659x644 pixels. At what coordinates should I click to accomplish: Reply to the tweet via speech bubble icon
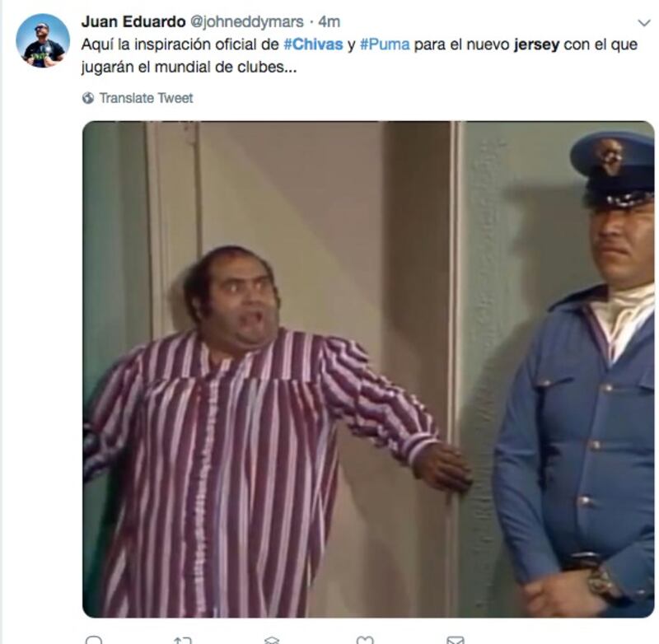[x=94, y=640]
